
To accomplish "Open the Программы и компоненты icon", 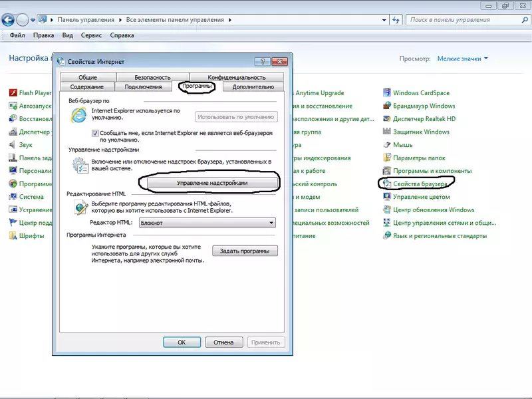I will coord(387,171).
